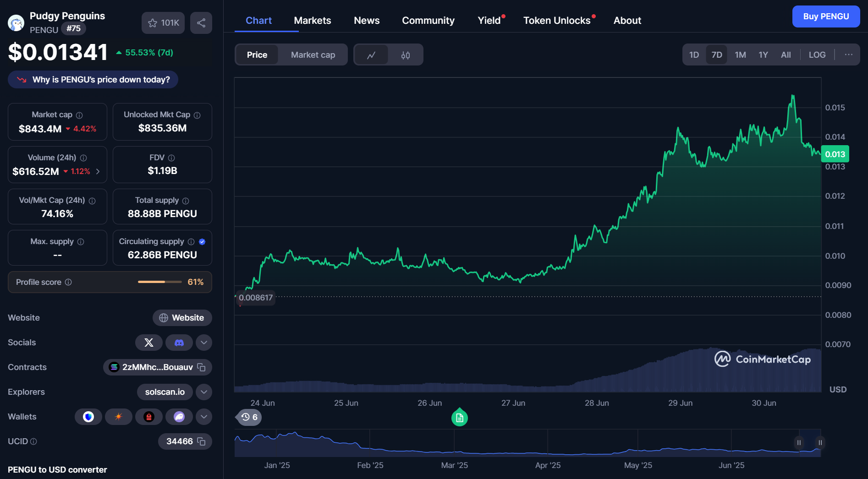
Task: Click the share icon button
Action: tap(201, 23)
